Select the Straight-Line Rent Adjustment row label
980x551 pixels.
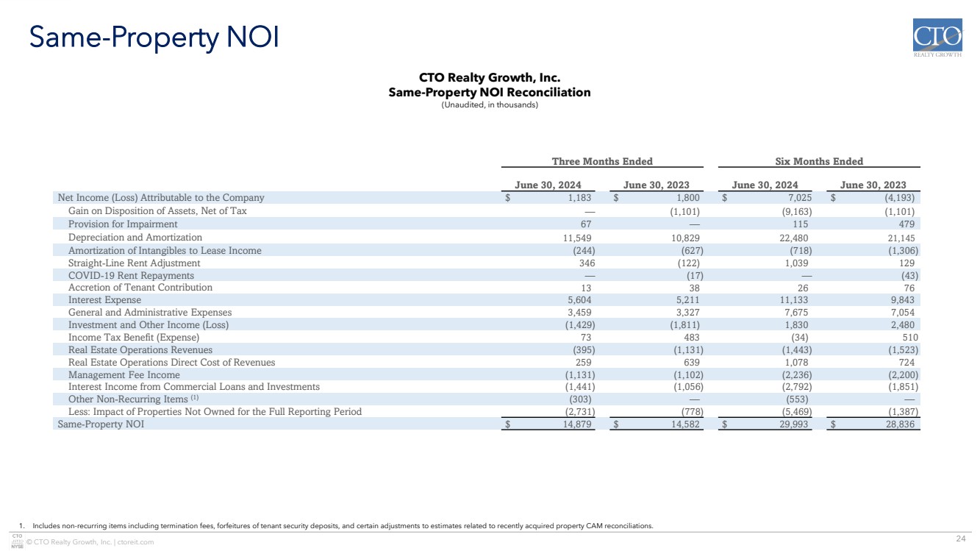pos(134,263)
